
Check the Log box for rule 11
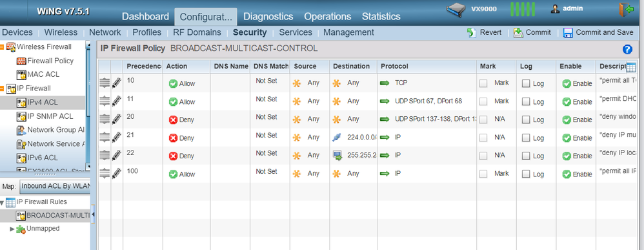click(x=526, y=101)
